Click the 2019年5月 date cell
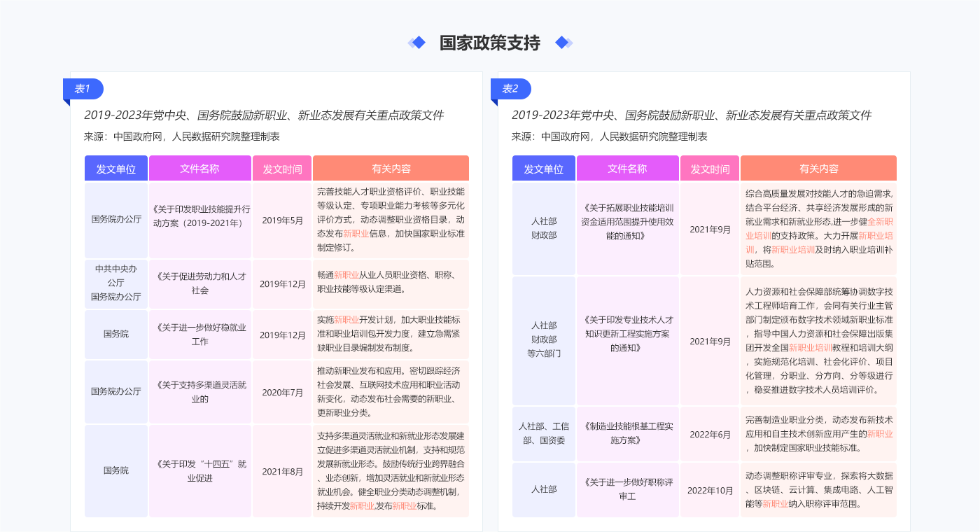 tap(282, 220)
